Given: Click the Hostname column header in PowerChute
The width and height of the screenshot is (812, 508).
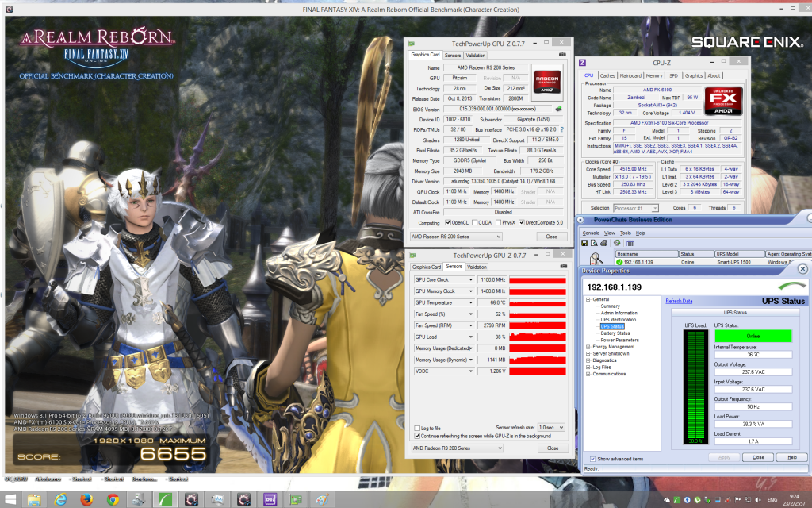Looking at the screenshot, I should point(647,254).
